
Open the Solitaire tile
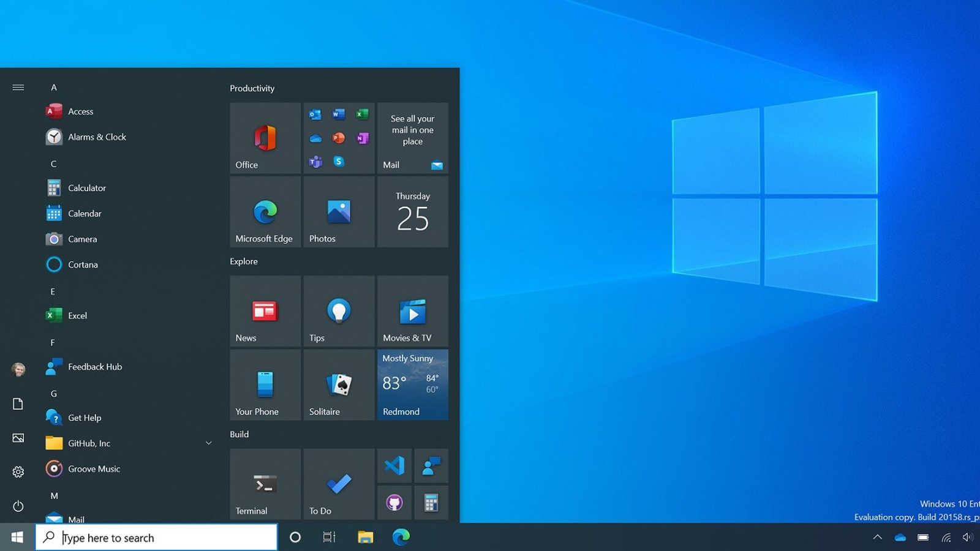(x=339, y=385)
